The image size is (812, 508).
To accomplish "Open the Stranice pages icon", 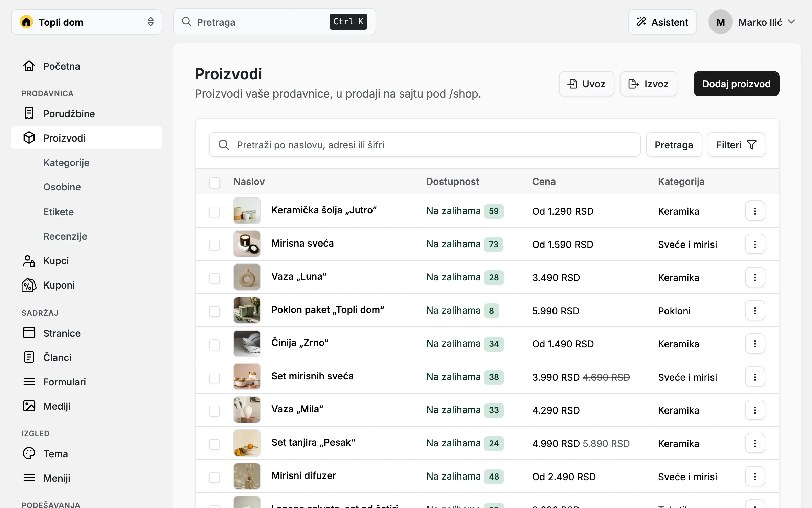I will pyautogui.click(x=29, y=333).
